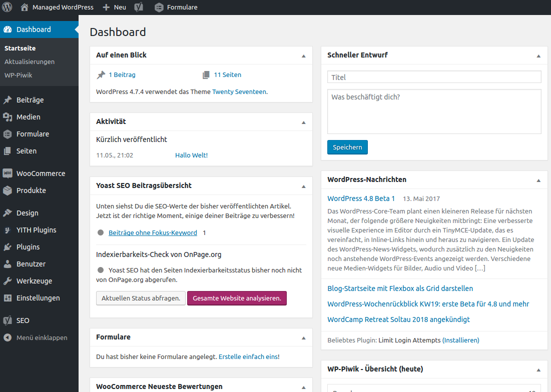Open the WP-Piwik submenu item
This screenshot has width=551, height=392.
(19, 75)
